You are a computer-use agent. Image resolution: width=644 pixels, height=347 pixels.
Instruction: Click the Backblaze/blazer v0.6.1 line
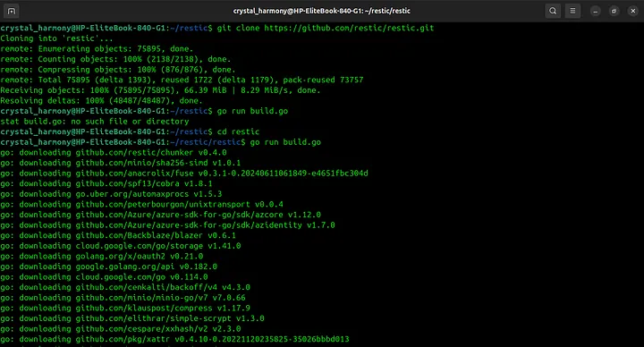[118, 235]
